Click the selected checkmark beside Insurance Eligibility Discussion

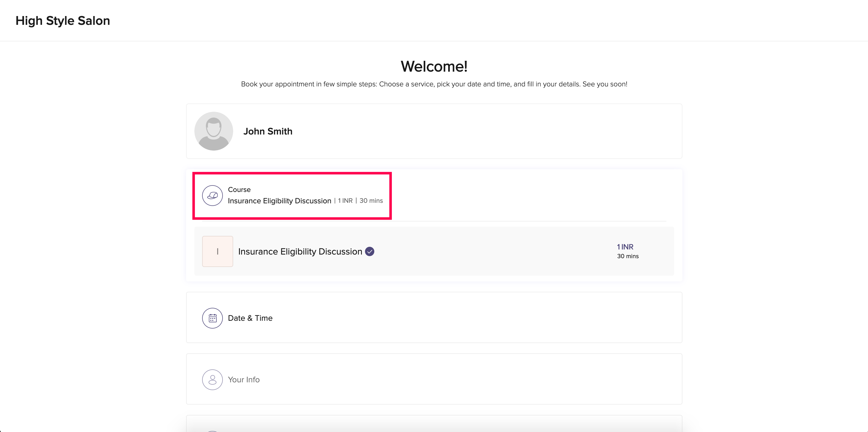point(370,252)
